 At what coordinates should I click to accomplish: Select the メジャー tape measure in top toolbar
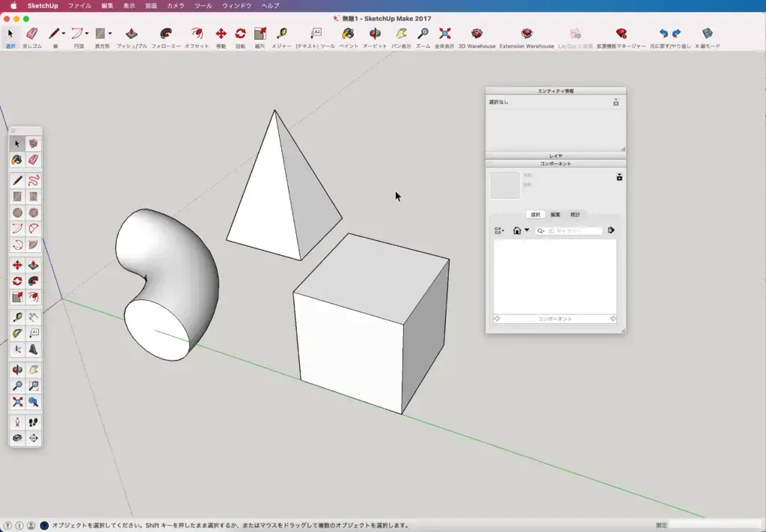(281, 37)
